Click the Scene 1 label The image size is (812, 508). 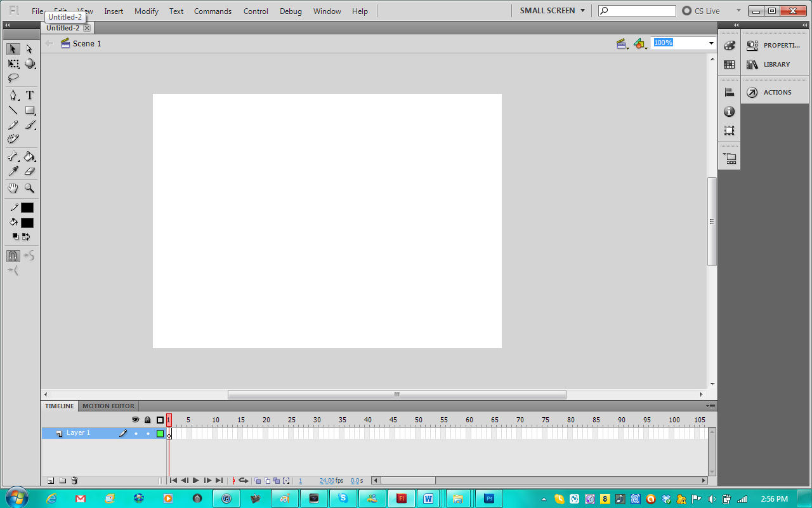tap(87, 43)
